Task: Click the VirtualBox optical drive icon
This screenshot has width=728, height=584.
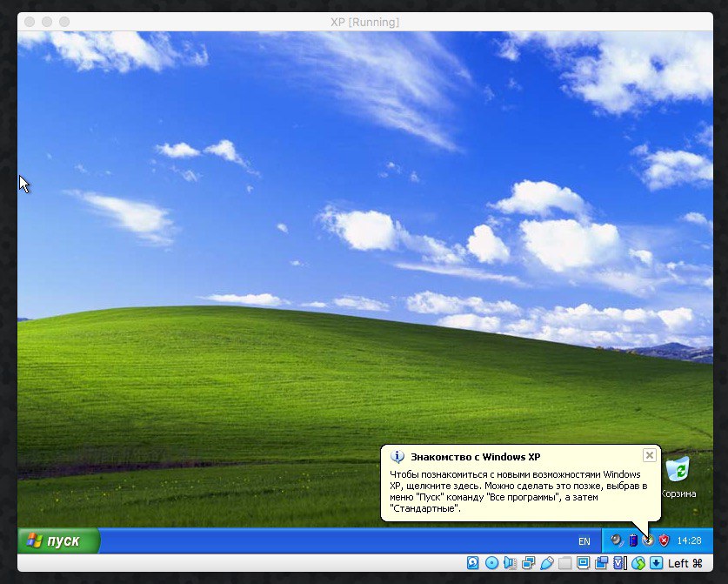Action: (491, 563)
